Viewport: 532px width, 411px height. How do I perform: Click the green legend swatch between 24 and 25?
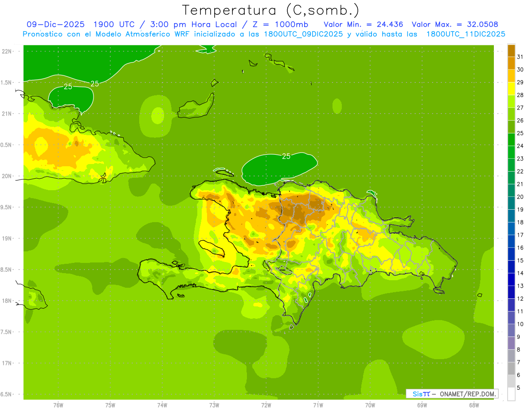(x=511, y=139)
